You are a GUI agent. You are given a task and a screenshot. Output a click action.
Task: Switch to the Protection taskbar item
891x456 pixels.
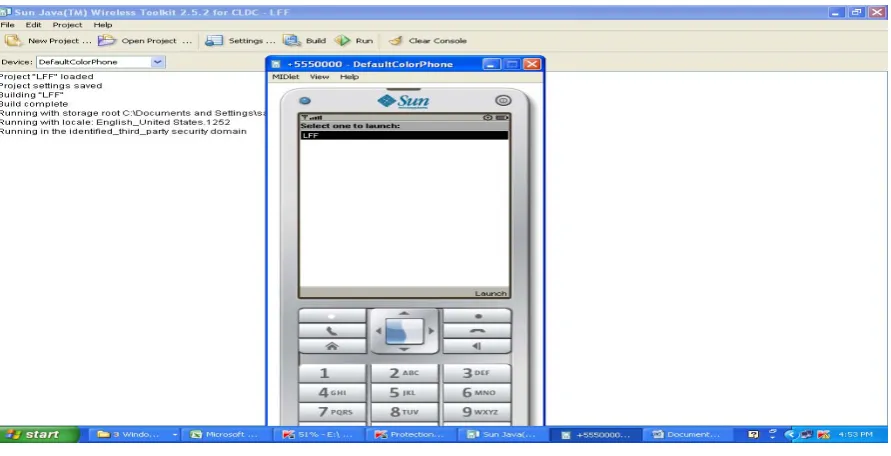411,435
